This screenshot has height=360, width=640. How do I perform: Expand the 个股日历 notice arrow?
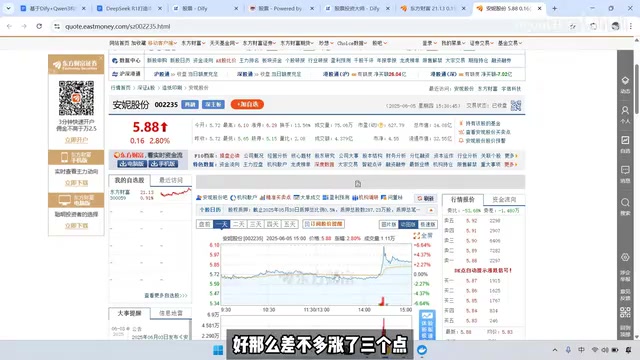coord(431,210)
